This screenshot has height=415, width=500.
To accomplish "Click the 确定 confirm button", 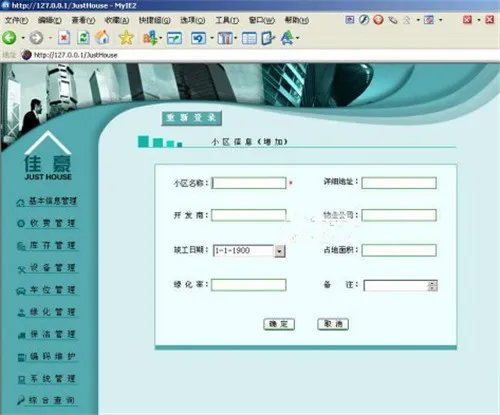I will point(279,324).
